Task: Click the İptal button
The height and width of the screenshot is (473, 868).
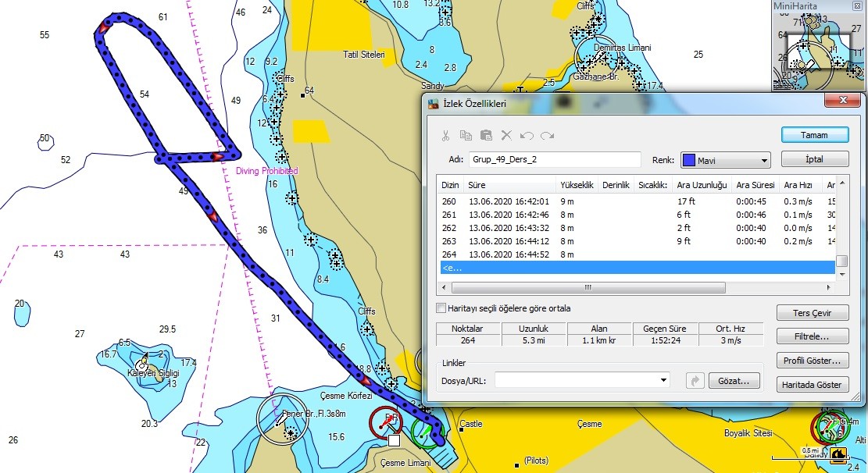Action: (x=815, y=159)
